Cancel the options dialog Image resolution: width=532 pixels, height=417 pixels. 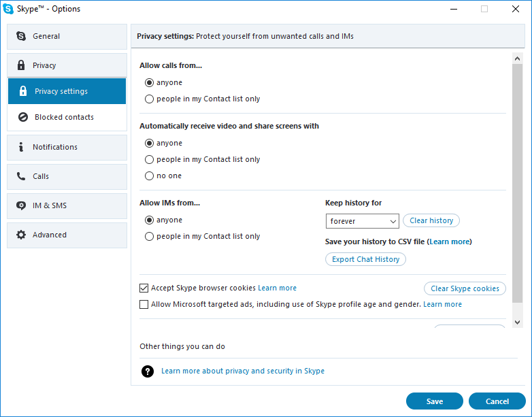[x=497, y=401]
